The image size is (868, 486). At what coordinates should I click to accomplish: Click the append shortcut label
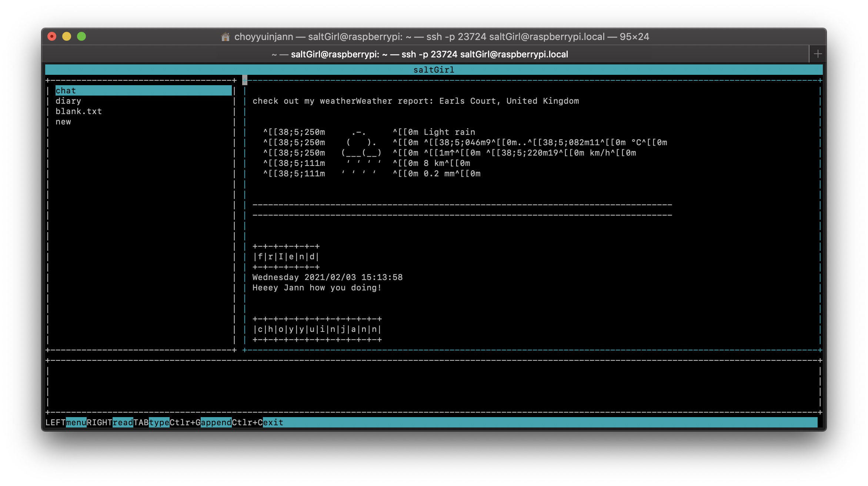pos(216,422)
